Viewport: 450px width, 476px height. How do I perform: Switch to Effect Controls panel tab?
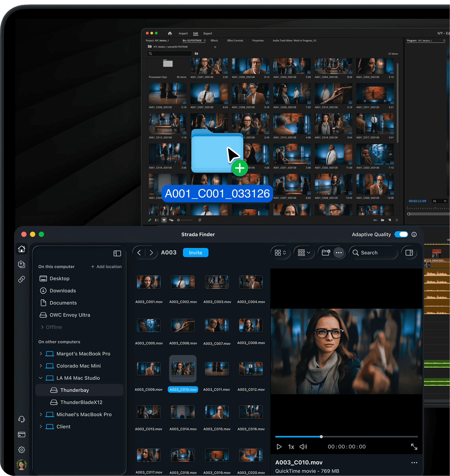pos(235,41)
